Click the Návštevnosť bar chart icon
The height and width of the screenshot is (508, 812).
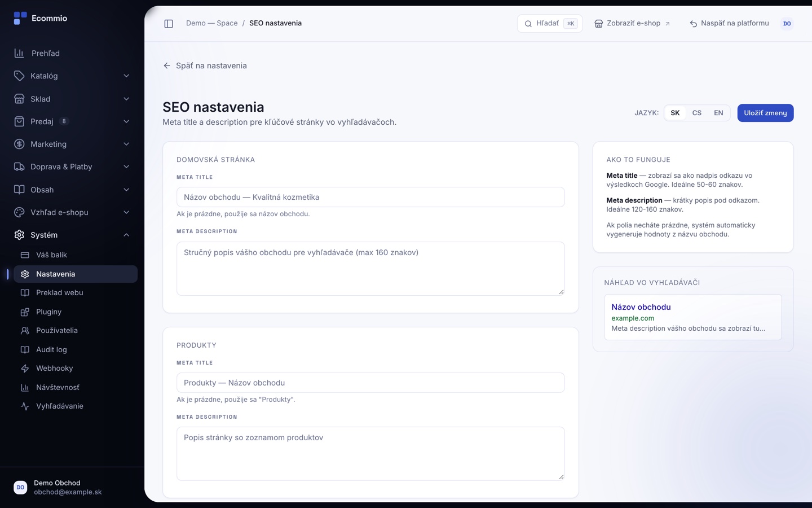[25, 388]
